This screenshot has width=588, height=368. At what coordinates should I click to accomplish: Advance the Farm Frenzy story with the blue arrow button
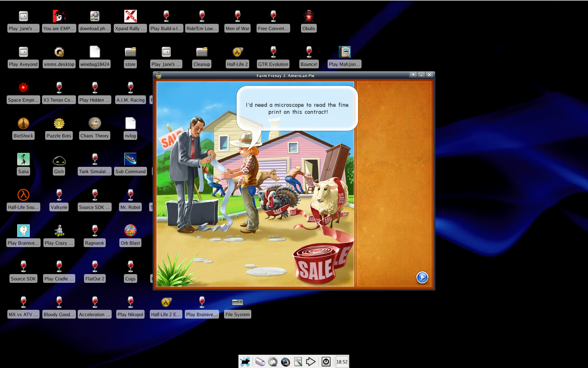click(x=422, y=278)
